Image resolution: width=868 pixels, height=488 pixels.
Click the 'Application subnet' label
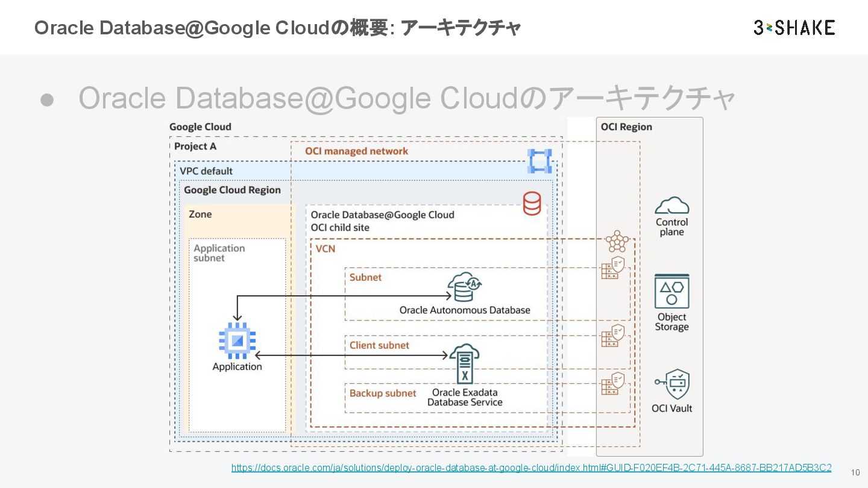(x=219, y=253)
